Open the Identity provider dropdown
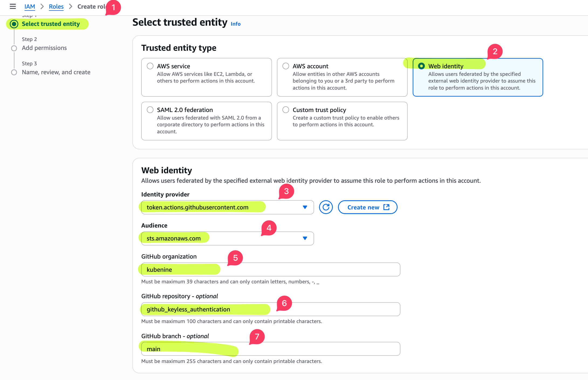 [x=305, y=207]
